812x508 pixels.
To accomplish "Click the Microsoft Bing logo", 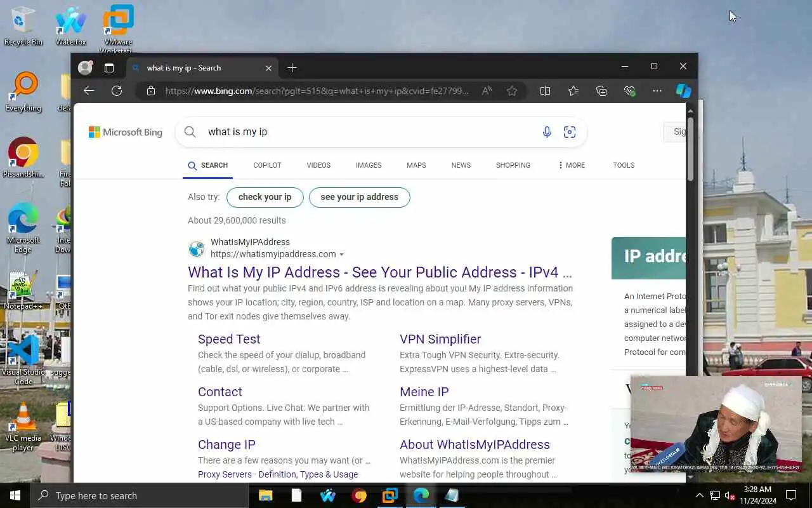I will click(126, 132).
